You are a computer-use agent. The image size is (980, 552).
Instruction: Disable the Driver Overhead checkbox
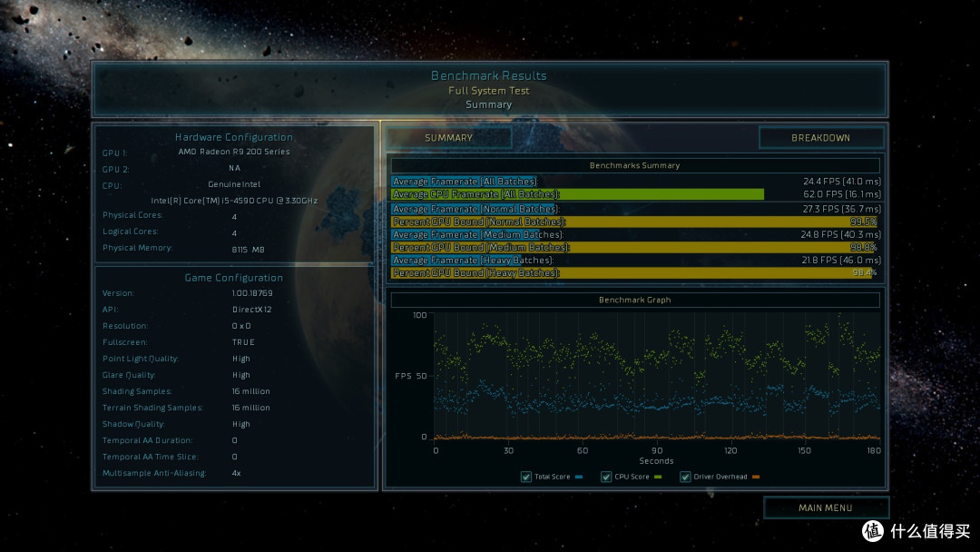(x=685, y=477)
